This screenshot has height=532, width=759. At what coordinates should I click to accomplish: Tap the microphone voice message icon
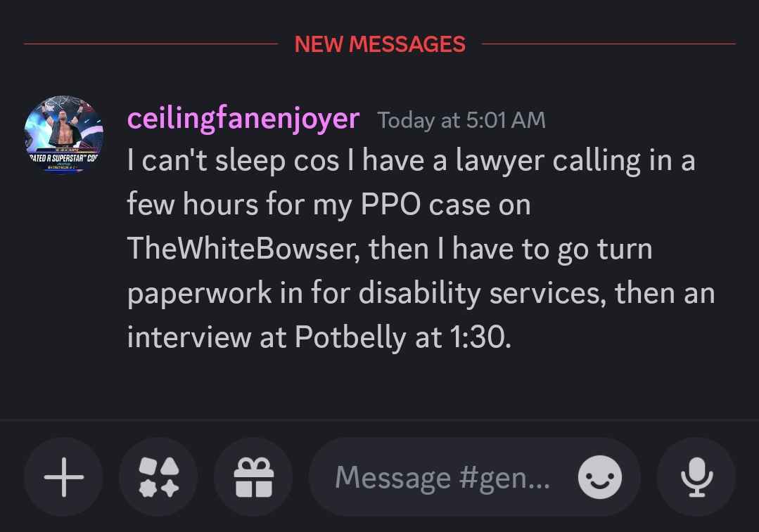pos(696,477)
